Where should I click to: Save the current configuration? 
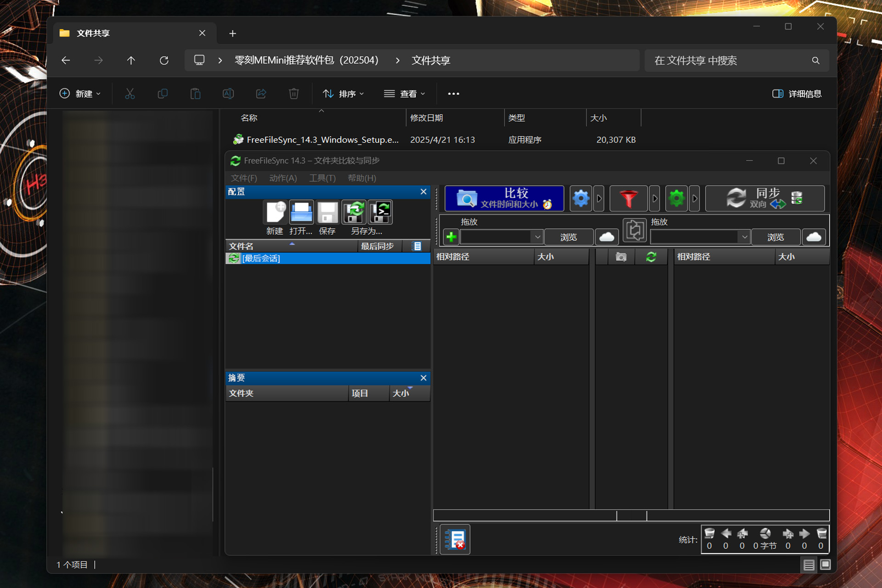pos(328,212)
